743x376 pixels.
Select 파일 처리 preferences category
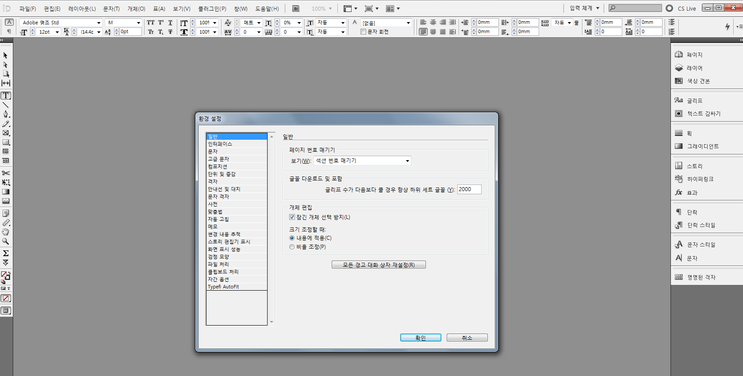(236, 264)
